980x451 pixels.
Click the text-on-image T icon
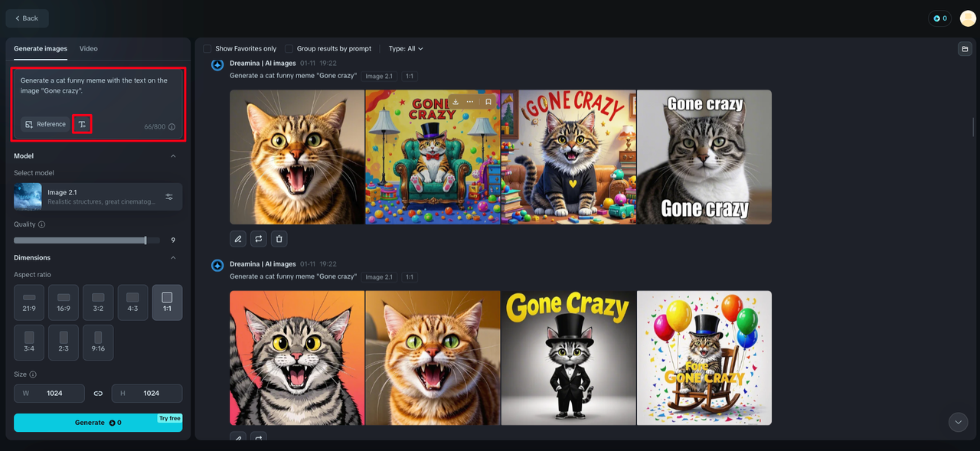(82, 124)
